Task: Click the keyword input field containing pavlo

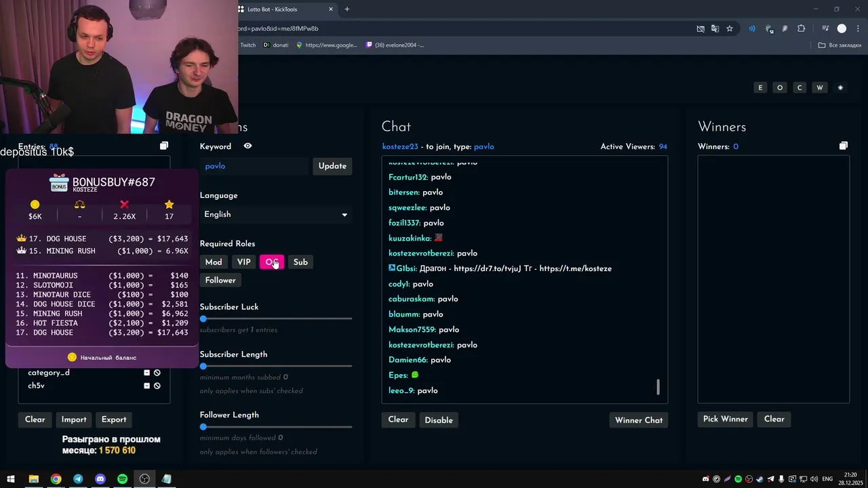Action: click(x=254, y=166)
